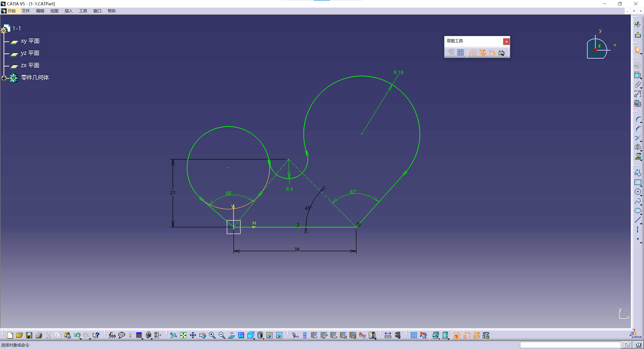Open the Redo history dropdown arrow
The image size is (644, 349).
(x=90, y=339)
